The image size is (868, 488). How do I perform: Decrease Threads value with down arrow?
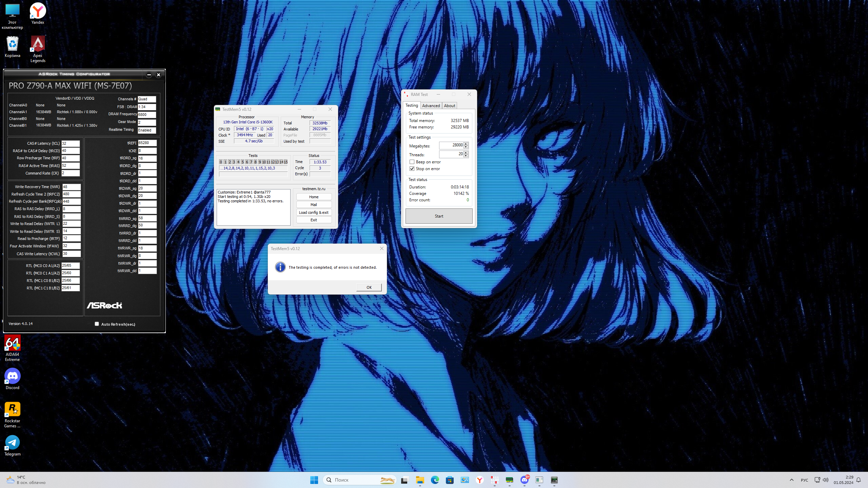pos(466,156)
